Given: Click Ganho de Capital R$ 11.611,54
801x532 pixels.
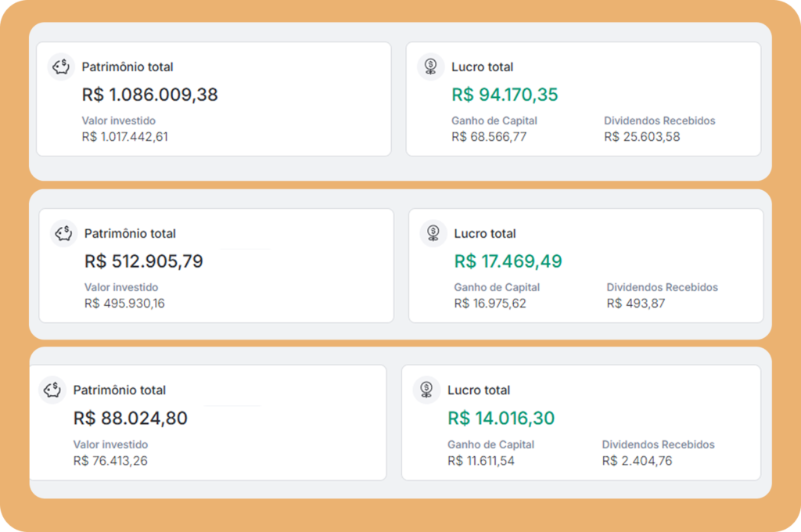Looking at the screenshot, I should click(481, 461).
